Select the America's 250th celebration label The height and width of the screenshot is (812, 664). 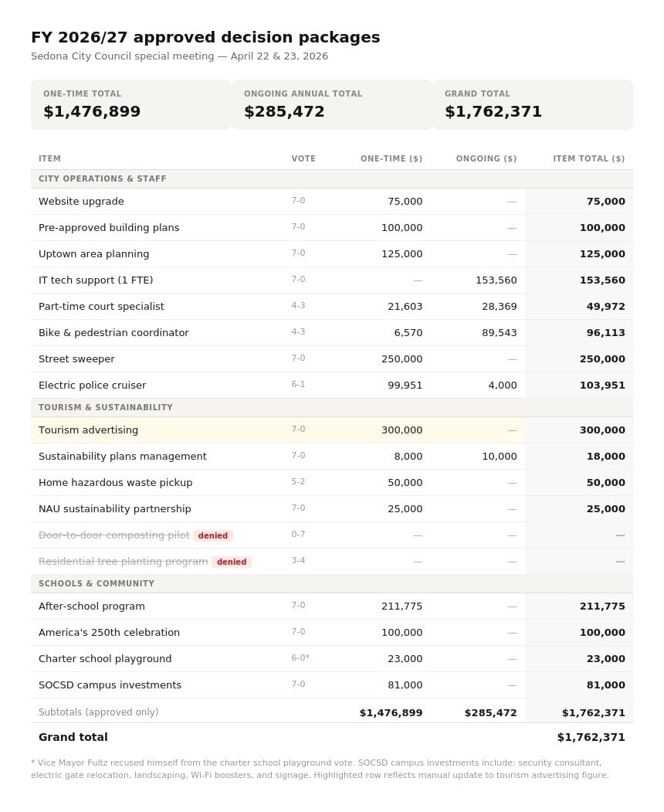point(109,632)
